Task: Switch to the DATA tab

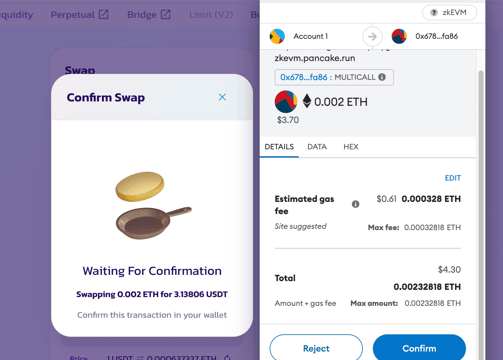Action: pos(317,147)
